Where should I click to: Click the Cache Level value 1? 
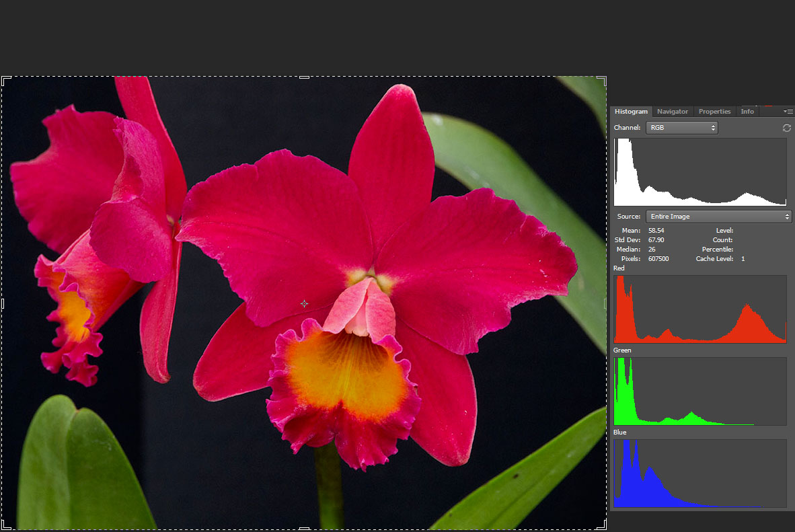pyautogui.click(x=743, y=259)
